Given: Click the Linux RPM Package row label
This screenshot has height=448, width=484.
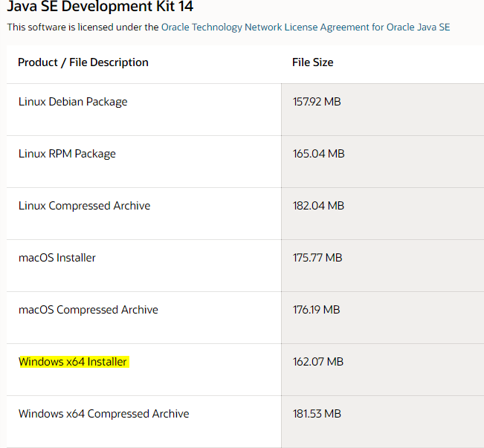Looking at the screenshot, I should [x=67, y=154].
